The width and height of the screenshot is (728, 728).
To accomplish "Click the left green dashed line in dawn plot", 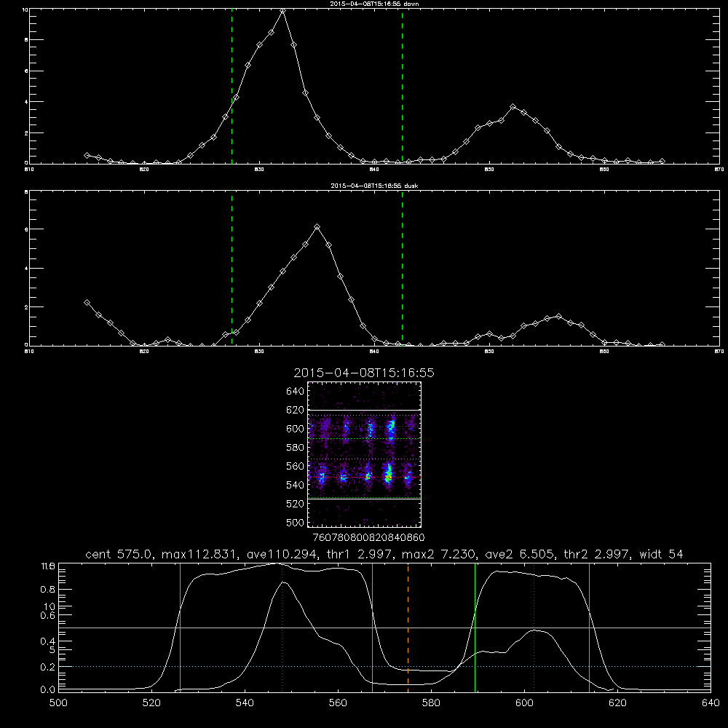I will (x=232, y=87).
